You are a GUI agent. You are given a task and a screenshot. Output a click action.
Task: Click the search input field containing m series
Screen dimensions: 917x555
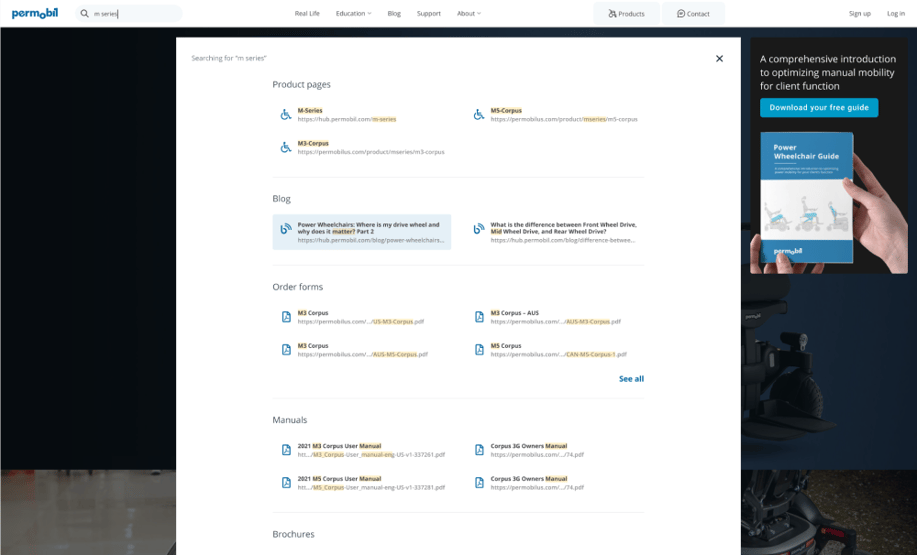[x=135, y=14]
